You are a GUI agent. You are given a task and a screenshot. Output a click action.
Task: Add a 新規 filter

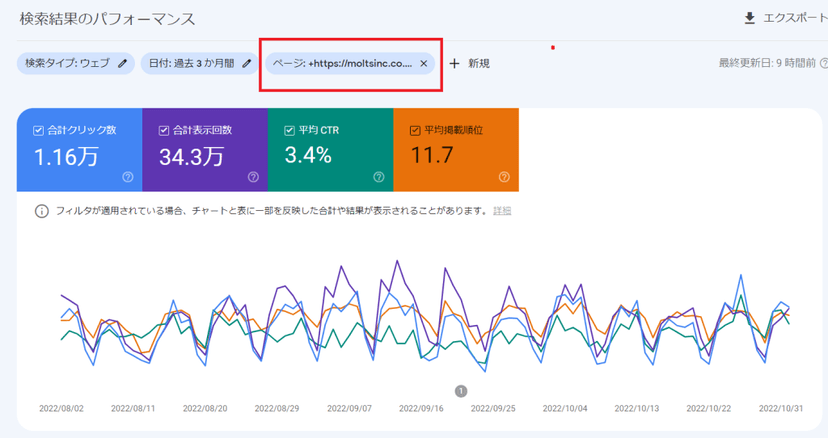click(469, 63)
